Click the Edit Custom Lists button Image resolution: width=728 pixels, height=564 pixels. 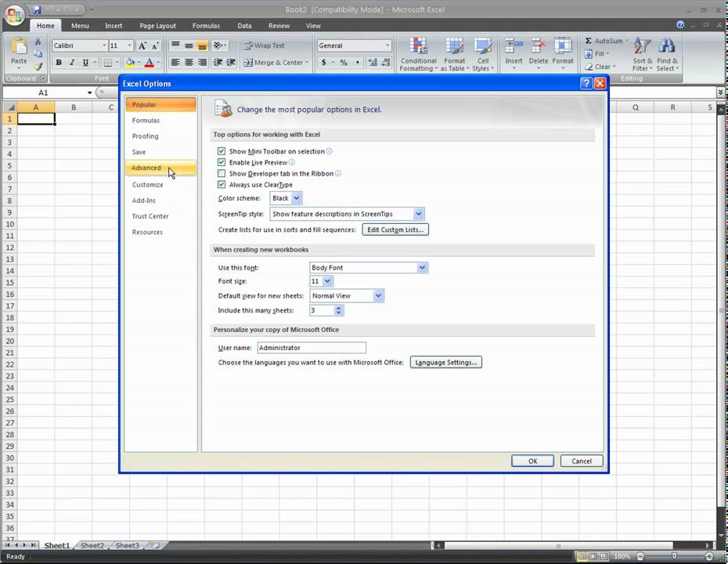(x=395, y=230)
